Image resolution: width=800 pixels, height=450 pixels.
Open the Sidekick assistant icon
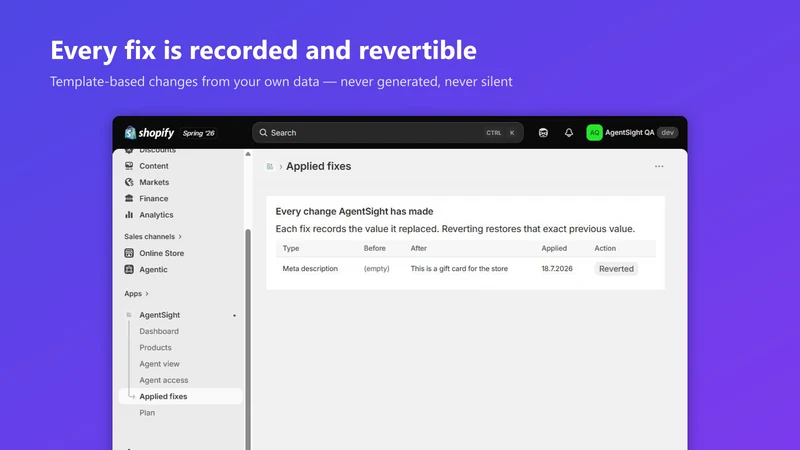(x=543, y=133)
